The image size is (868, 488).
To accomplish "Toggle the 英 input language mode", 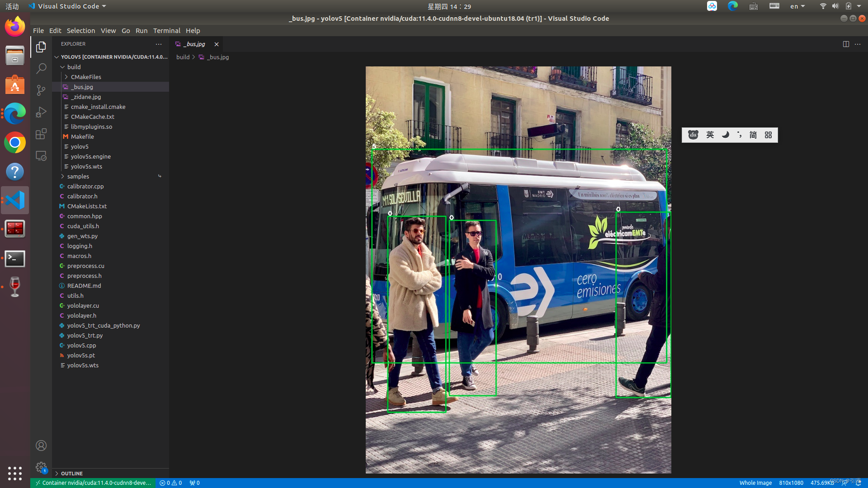I will click(710, 135).
